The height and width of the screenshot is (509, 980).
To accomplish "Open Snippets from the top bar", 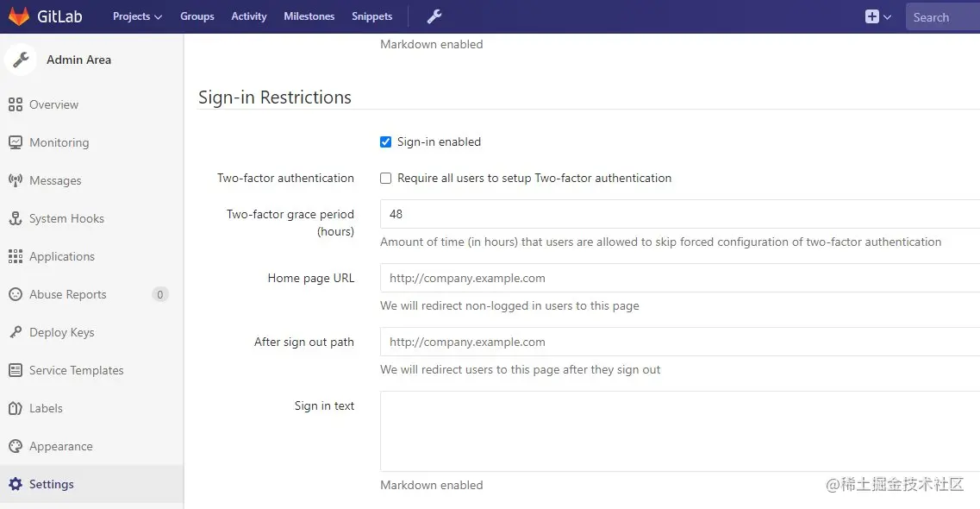I will point(371,16).
